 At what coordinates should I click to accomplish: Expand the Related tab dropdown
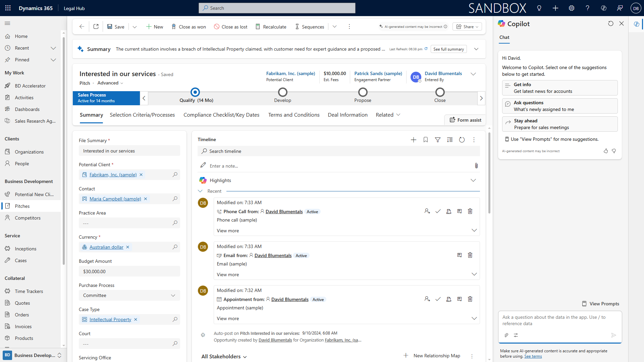click(x=388, y=115)
